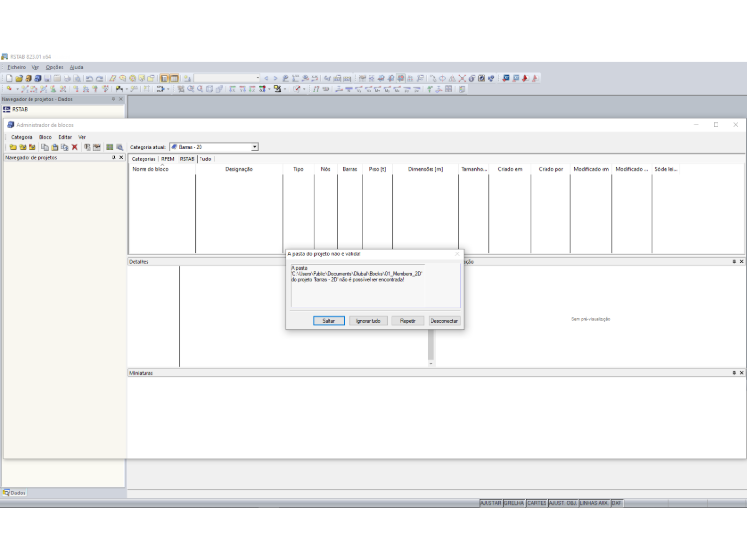Image resolution: width=747 pixels, height=560 pixels.
Task: Open the Categoria menu in block manager
Action: coord(22,138)
